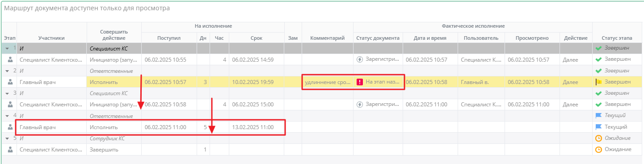Screen dimensions: 644x164
Task: Click the Срок column header
Action: coord(257,38)
